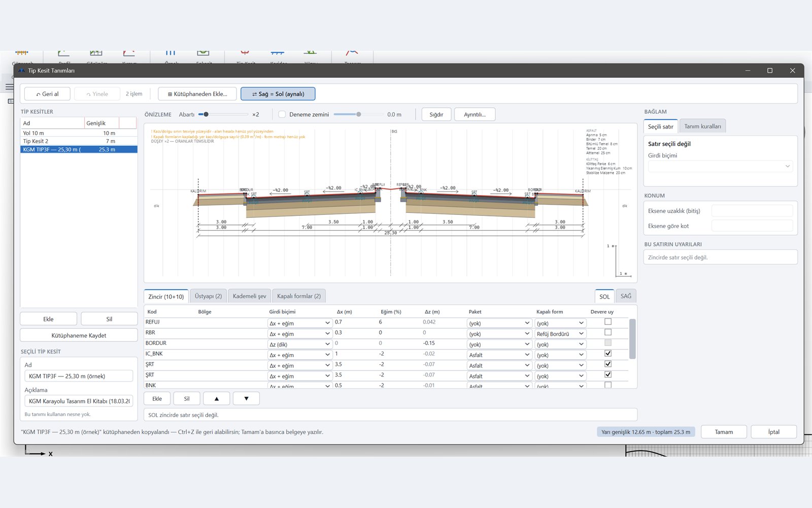Confirm with the Tamam button

pyautogui.click(x=724, y=432)
